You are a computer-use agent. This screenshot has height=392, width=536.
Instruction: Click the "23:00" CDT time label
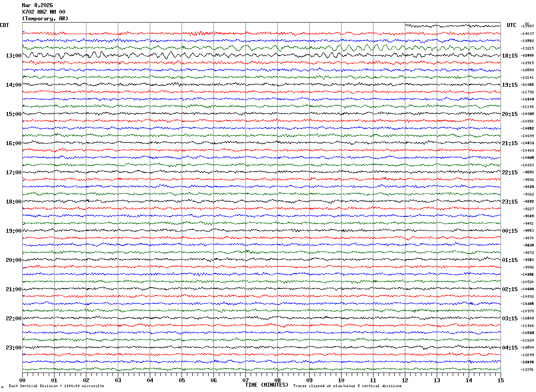pos(14,348)
